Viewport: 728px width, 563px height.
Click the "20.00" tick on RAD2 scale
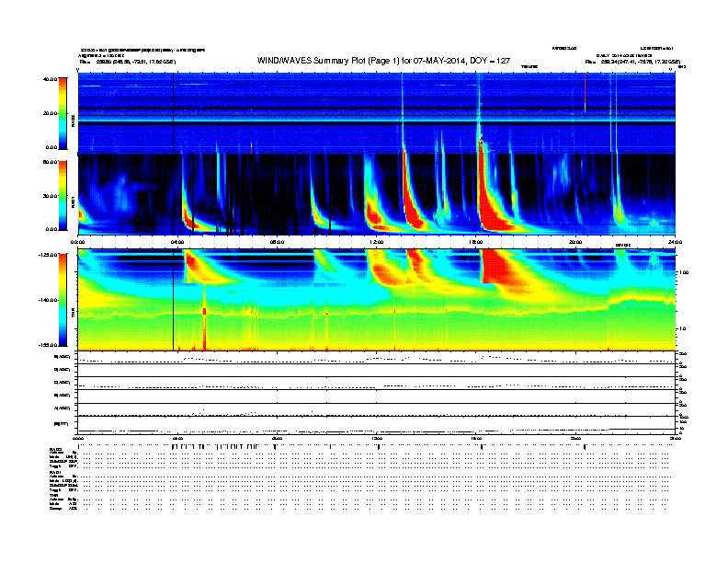click(51, 113)
